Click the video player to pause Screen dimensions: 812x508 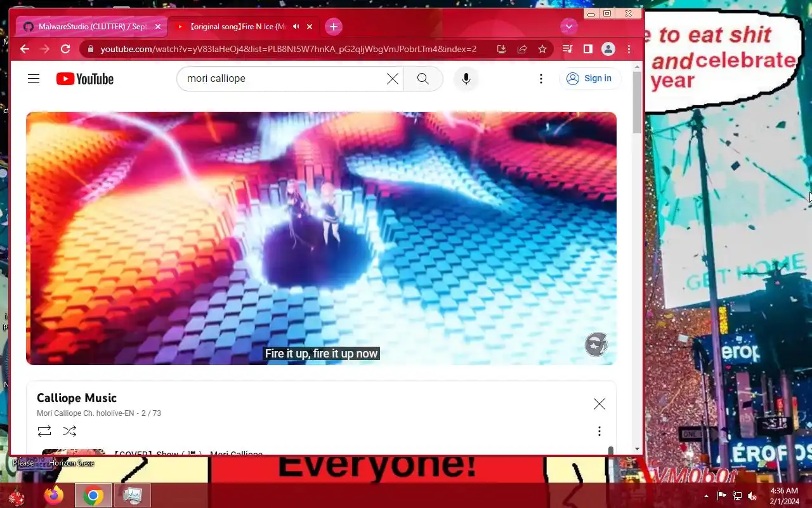[x=321, y=238]
